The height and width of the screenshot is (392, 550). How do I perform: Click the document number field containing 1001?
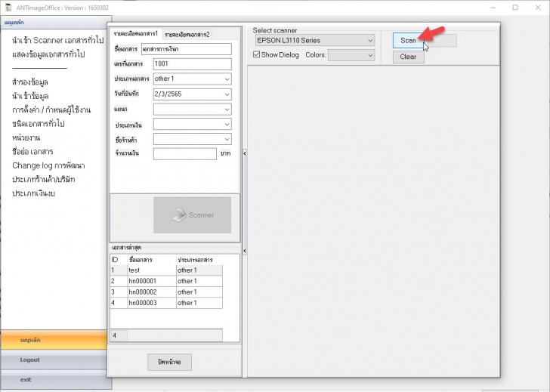tap(192, 63)
